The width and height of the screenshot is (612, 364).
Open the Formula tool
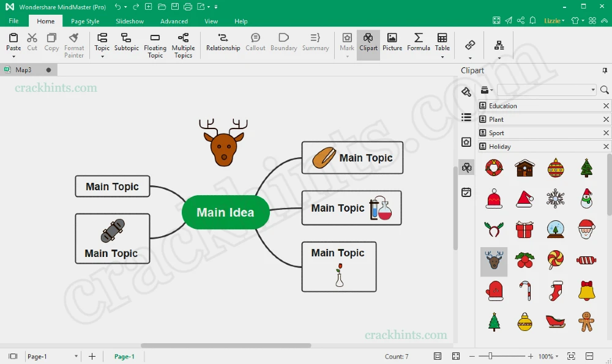418,43
